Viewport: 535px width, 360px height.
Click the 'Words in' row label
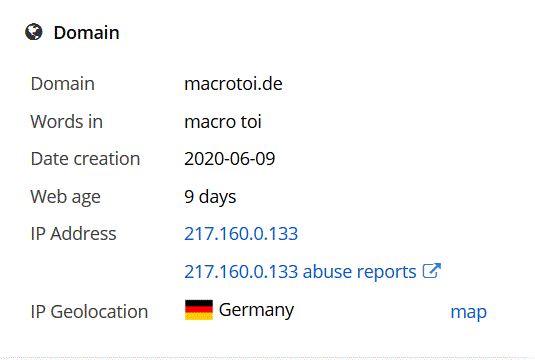(x=67, y=121)
